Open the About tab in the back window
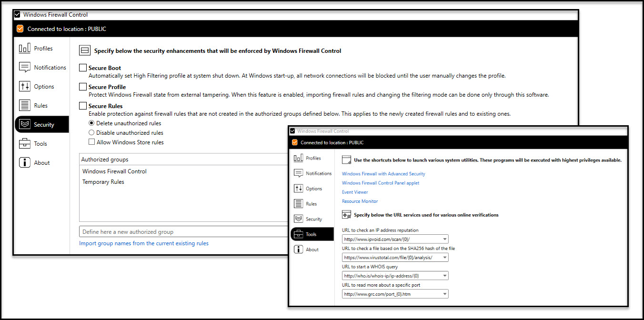The image size is (644, 320). click(42, 162)
